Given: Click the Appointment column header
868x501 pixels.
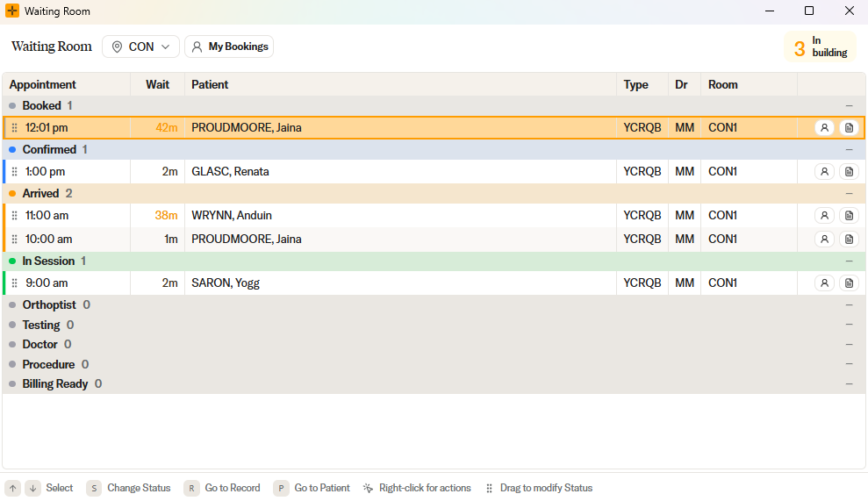Looking at the screenshot, I should coord(43,85).
